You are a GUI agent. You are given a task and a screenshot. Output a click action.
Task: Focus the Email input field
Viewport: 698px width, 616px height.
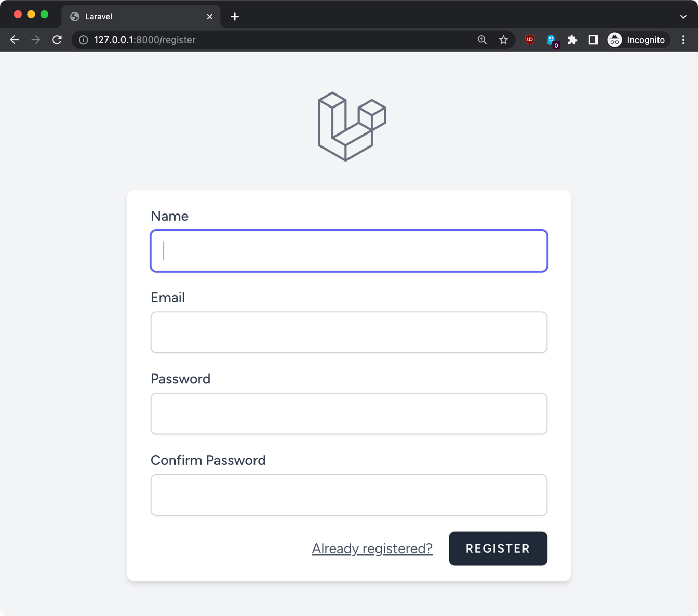pos(349,332)
